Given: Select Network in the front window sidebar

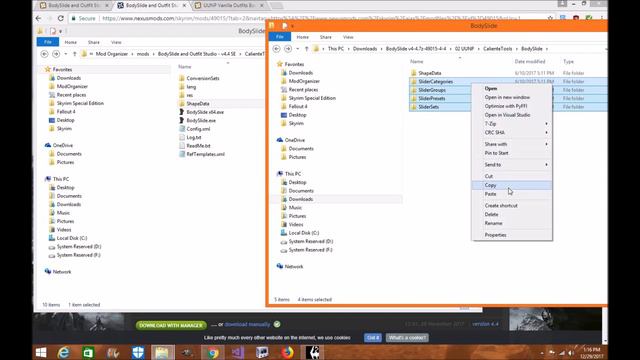Looking at the screenshot, I should click(293, 267).
